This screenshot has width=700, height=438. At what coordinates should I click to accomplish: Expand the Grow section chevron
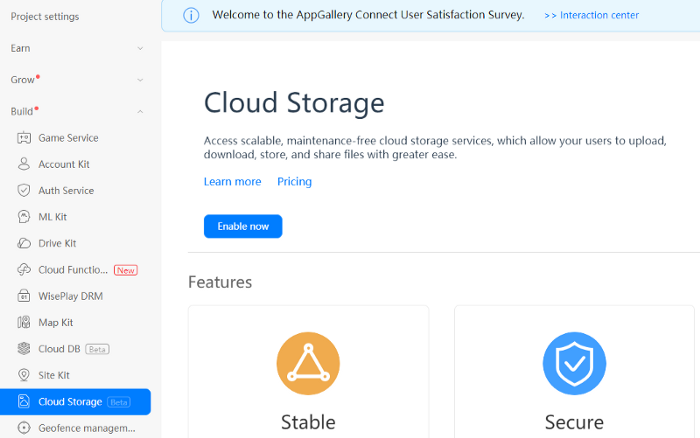click(140, 80)
